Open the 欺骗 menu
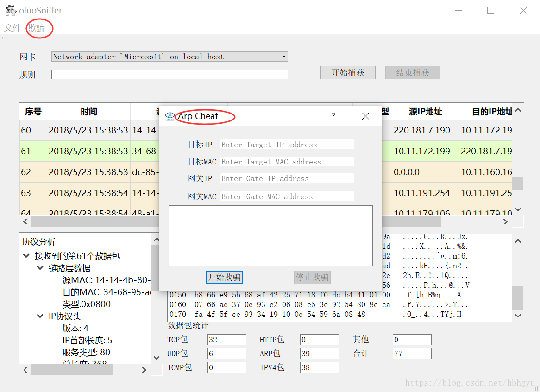 coord(37,28)
